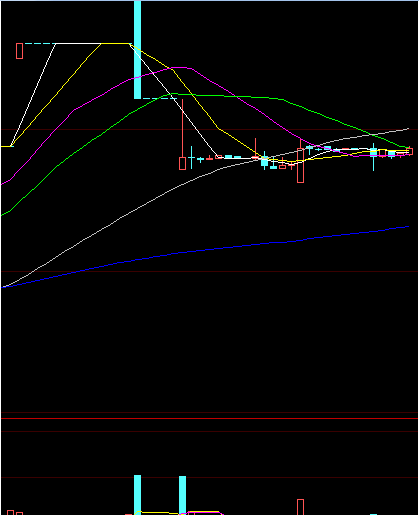This screenshot has height=515, width=419.
Task: Click the last red candlestick at right edge
Action: click(410, 151)
